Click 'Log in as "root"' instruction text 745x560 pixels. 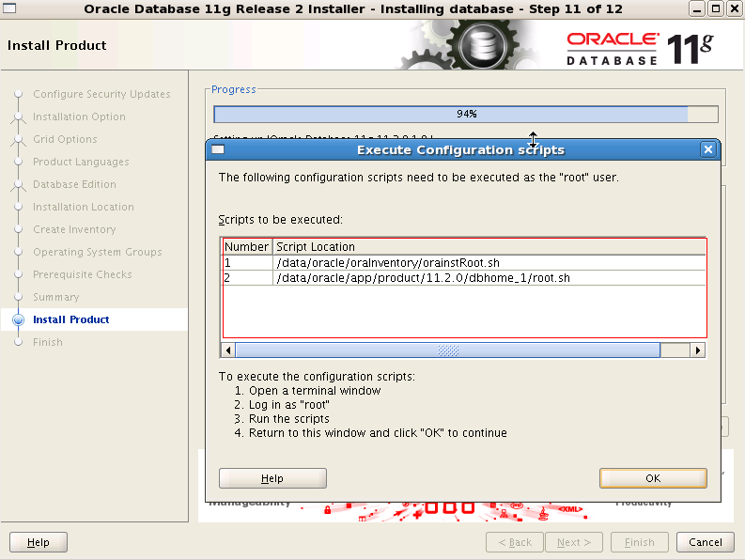tap(288, 405)
